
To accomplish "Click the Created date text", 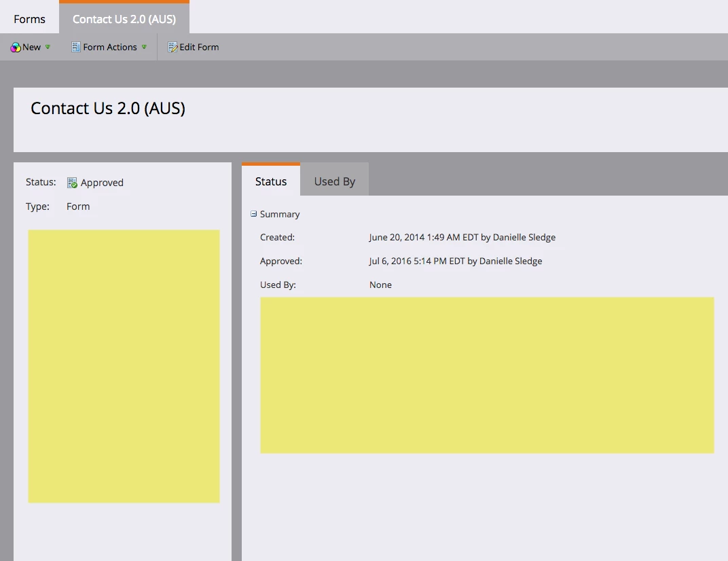I will point(462,237).
